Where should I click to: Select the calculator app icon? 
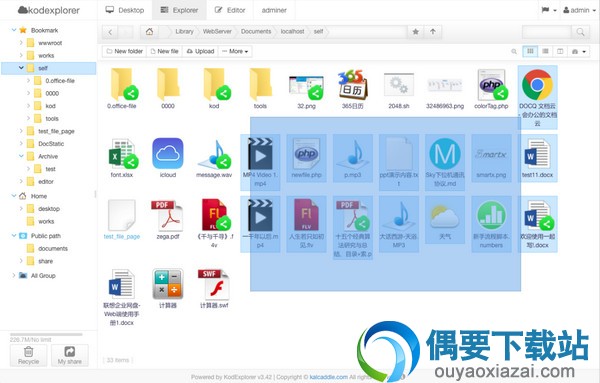click(x=168, y=284)
